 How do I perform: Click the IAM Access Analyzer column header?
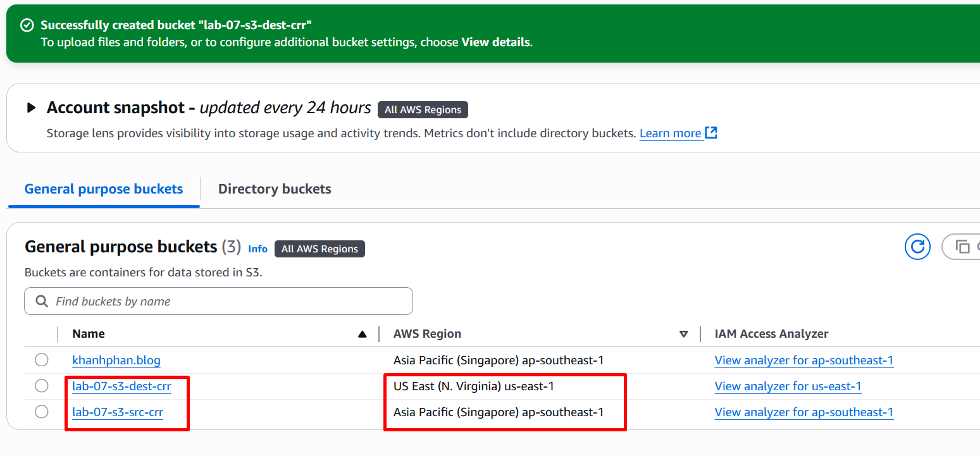click(x=771, y=334)
